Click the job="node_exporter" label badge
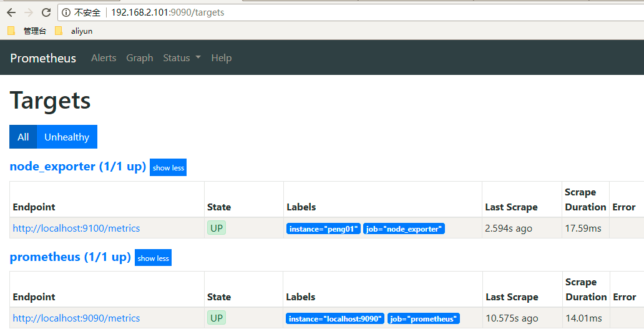644x334 pixels. tap(404, 229)
